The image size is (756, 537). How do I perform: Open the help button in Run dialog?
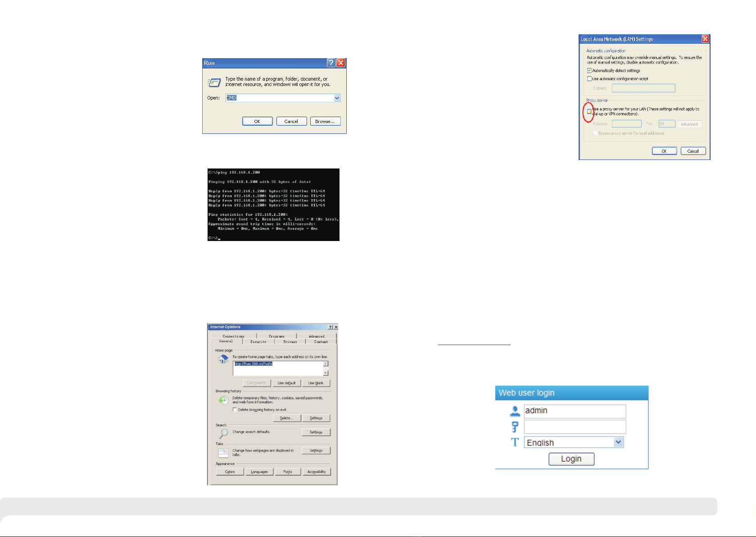[331, 63]
